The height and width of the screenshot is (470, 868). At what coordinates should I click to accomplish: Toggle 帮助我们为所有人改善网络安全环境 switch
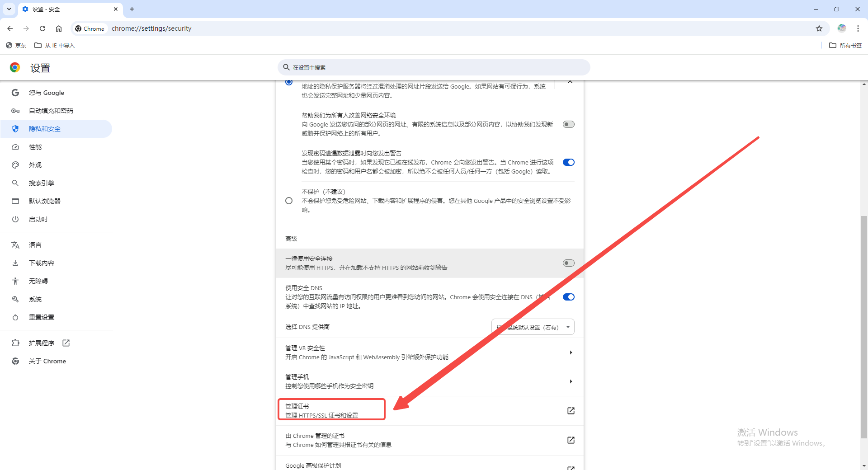pyautogui.click(x=569, y=124)
